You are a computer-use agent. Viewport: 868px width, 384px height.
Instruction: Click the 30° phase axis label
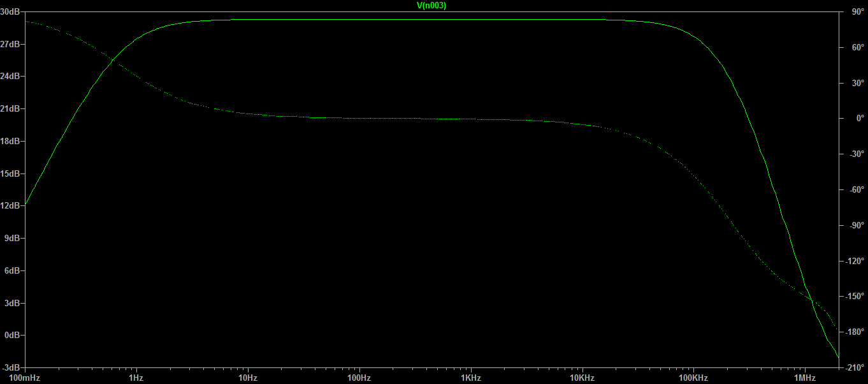pos(857,83)
